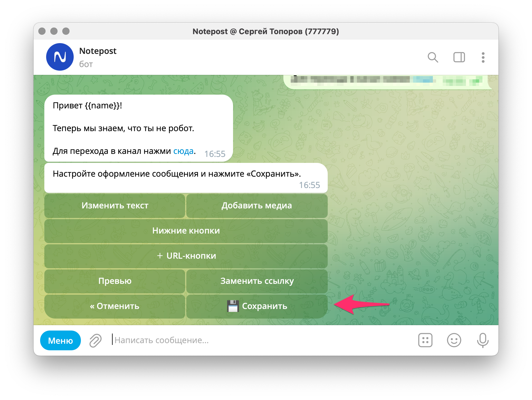Minimize the Notepost window

click(x=54, y=31)
